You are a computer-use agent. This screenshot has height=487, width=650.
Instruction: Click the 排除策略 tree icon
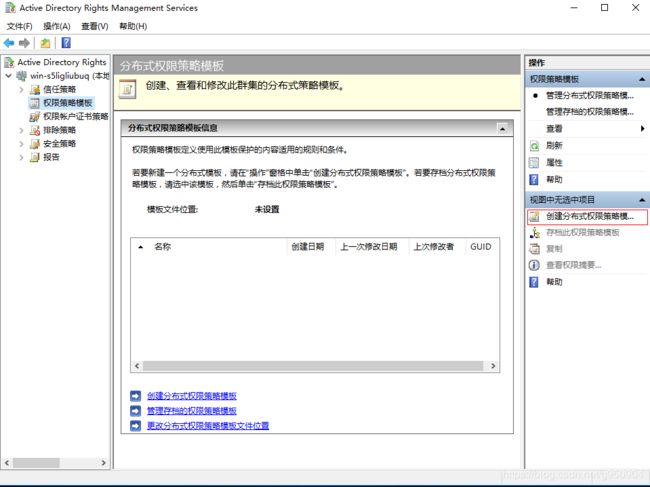35,130
